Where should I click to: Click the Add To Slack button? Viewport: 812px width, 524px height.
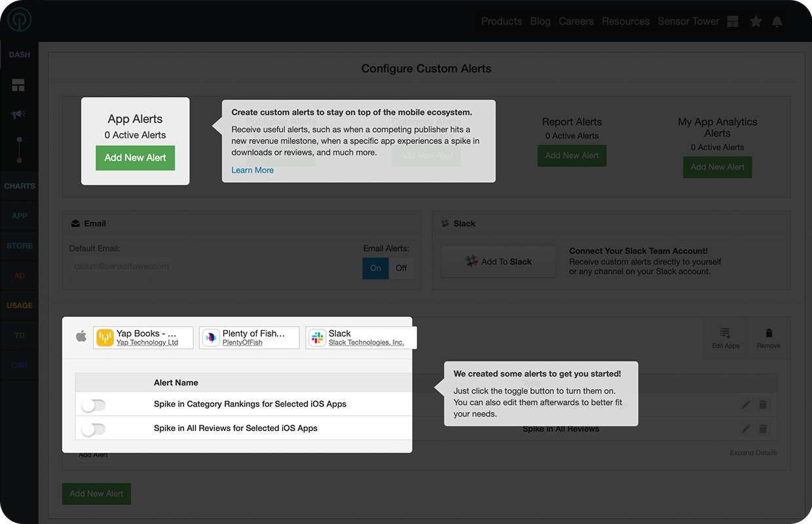click(x=498, y=262)
